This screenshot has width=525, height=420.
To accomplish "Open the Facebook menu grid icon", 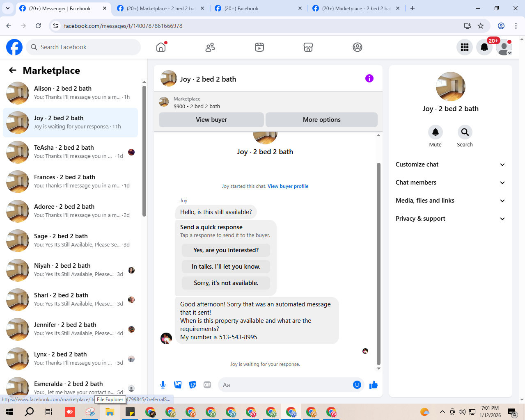I will pos(465,47).
